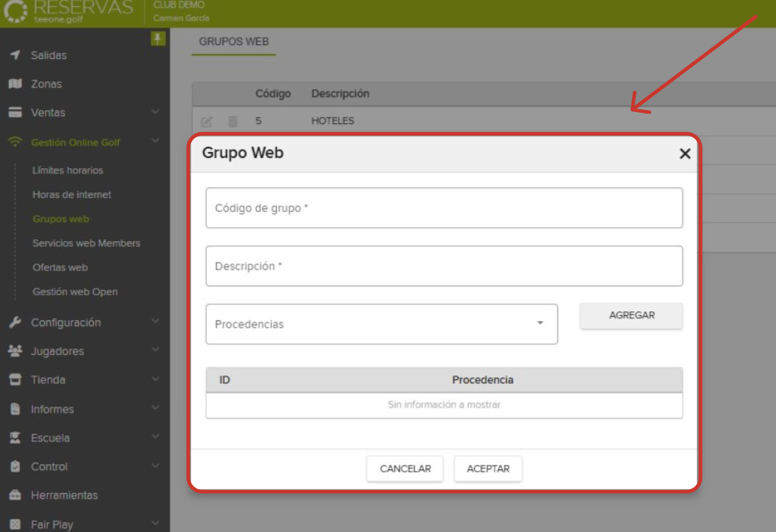This screenshot has width=776, height=532.
Task: Toggle the green sidebar pin icon
Action: 158,38
